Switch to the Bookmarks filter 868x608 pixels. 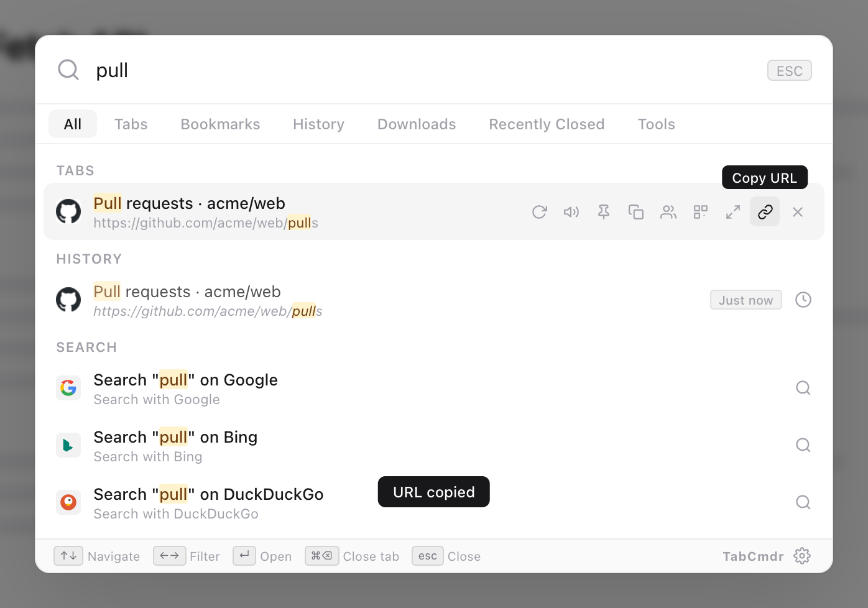tap(221, 124)
